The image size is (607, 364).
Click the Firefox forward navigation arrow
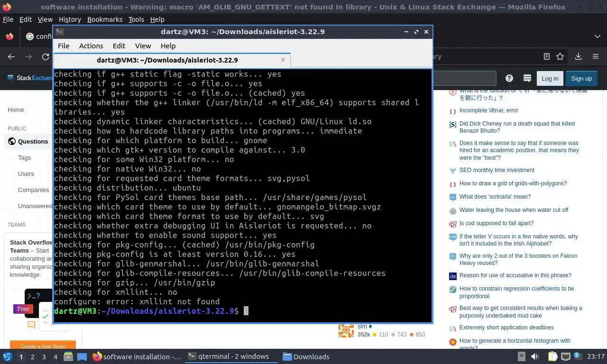click(28, 56)
